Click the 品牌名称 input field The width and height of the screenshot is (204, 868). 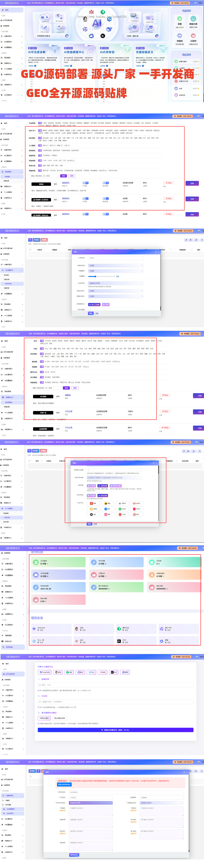tap(116, 685)
